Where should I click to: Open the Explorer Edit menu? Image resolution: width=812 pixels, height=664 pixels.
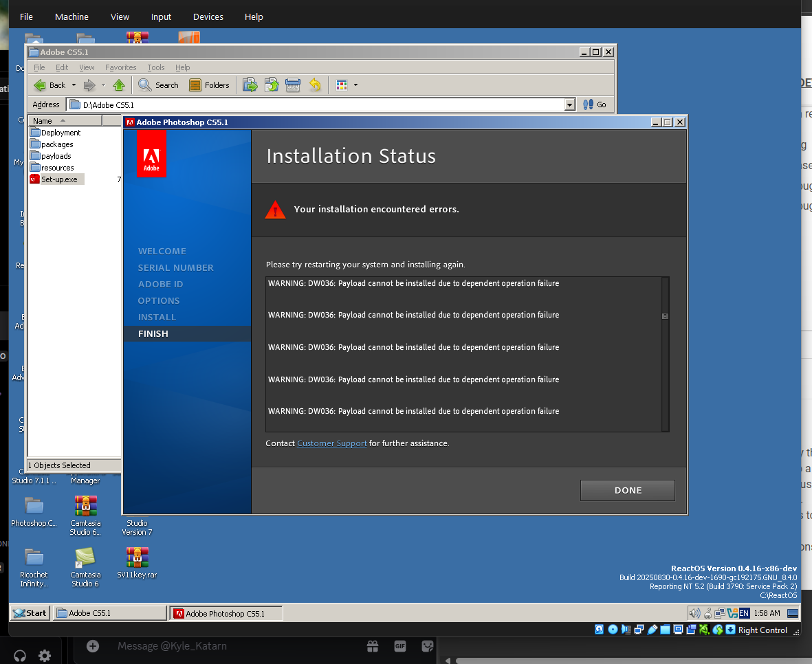tap(62, 67)
